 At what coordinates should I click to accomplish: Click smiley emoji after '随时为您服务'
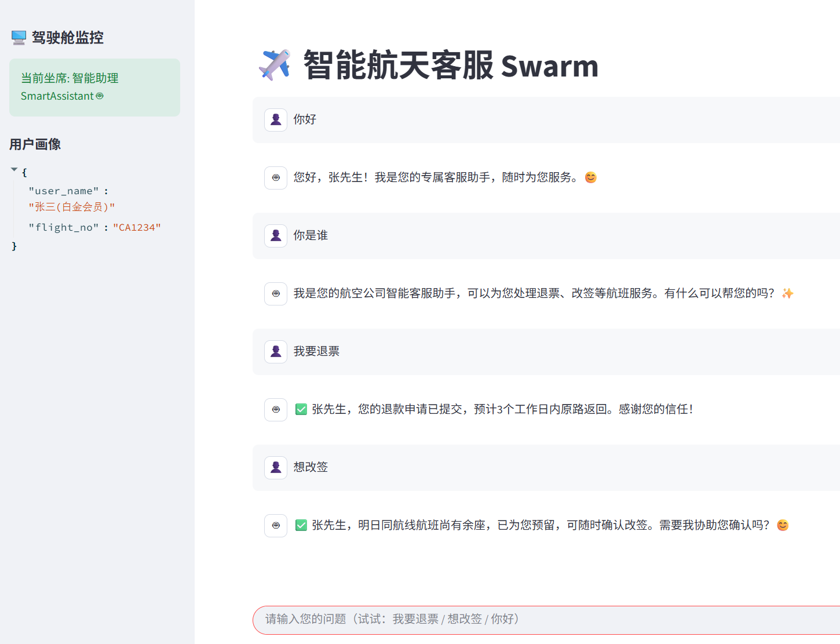[590, 177]
